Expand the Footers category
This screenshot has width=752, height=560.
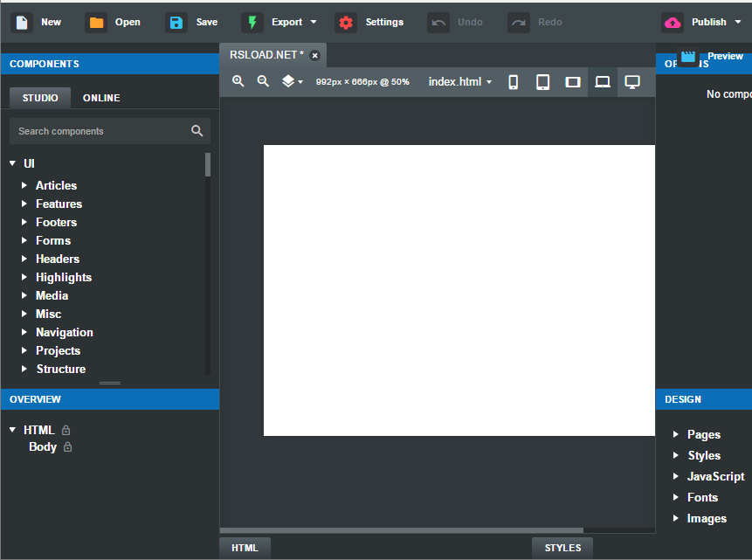click(24, 222)
